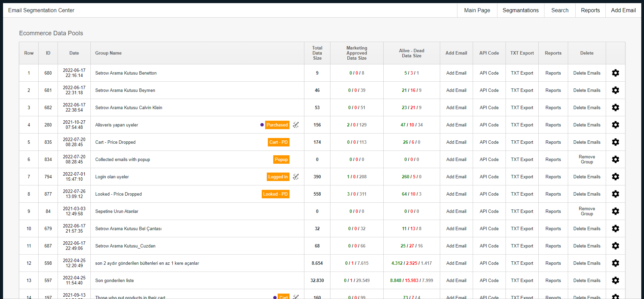Viewport: 644px width, 299px height.
Task: Open the Segmantations menu
Action: tap(520, 10)
